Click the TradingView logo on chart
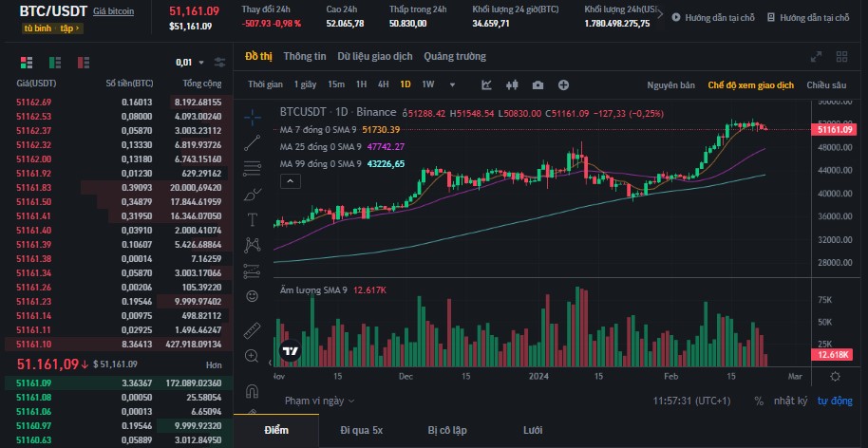This screenshot has height=448, width=868. tap(292, 350)
